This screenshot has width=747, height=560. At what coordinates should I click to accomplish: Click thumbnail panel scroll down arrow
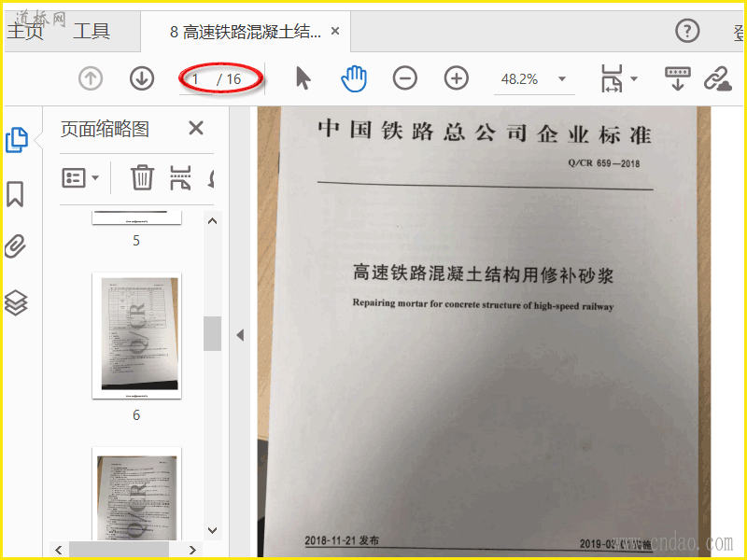click(x=213, y=530)
